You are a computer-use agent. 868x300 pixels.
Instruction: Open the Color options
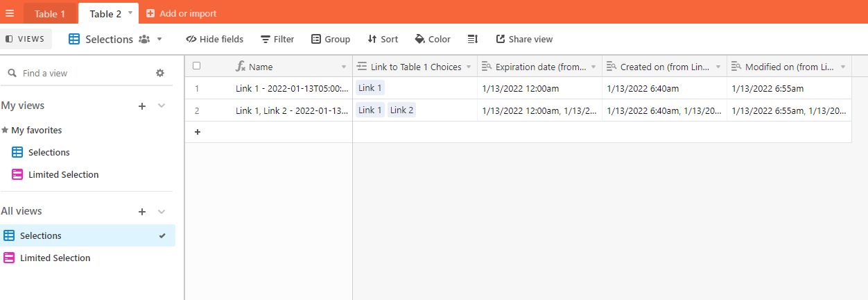(432, 39)
